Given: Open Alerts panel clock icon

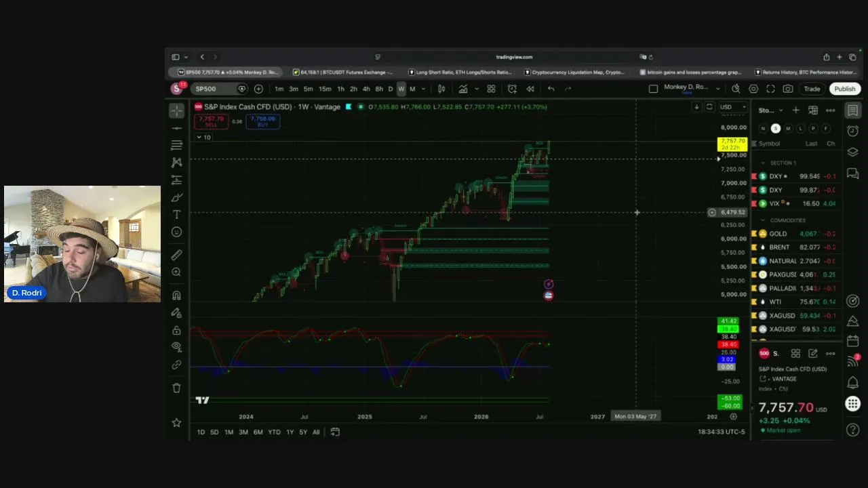Looking at the screenshot, I should point(853,131).
